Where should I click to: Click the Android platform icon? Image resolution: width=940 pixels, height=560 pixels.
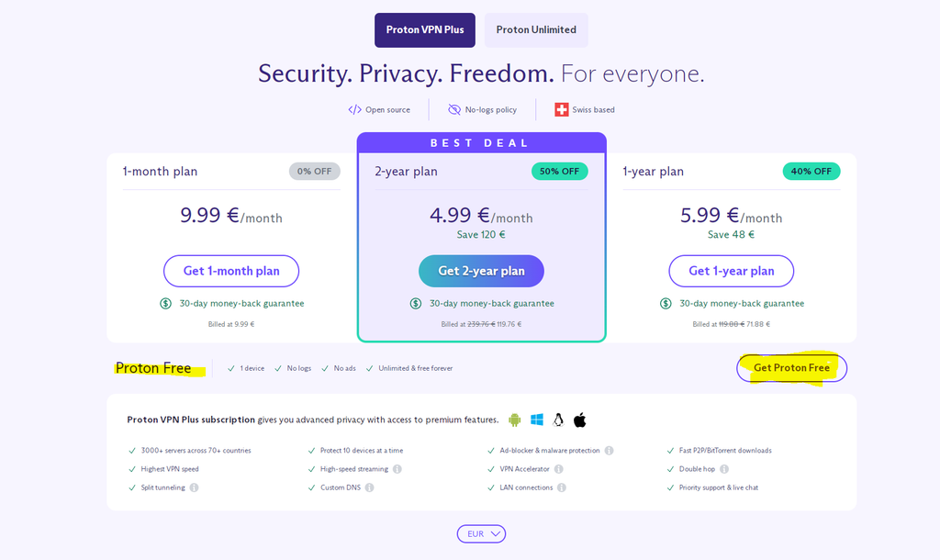pyautogui.click(x=514, y=420)
